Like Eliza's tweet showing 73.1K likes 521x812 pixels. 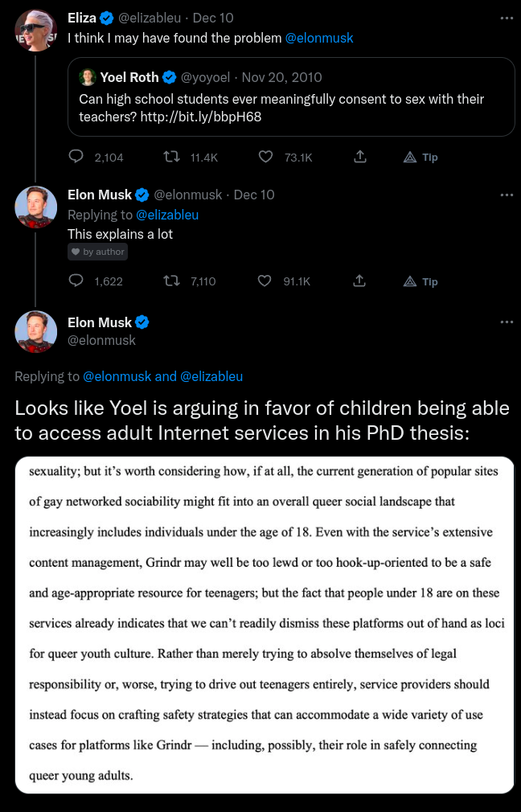(x=265, y=157)
